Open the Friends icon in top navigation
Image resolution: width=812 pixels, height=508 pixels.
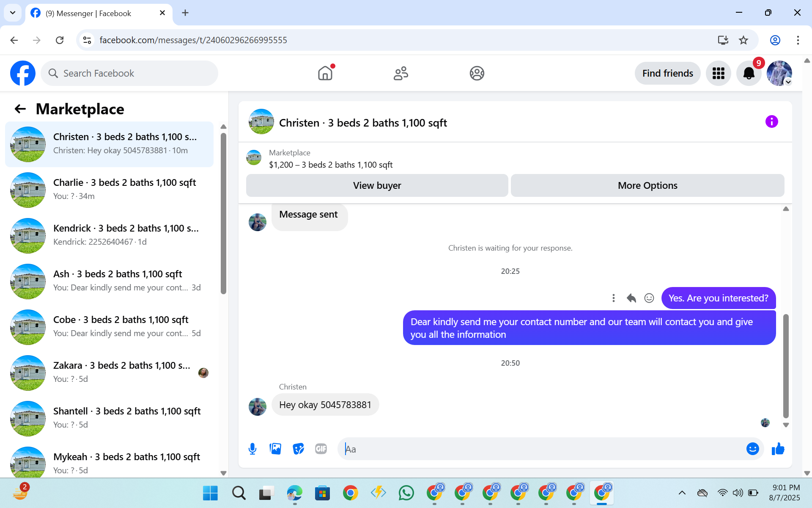pyautogui.click(x=401, y=73)
